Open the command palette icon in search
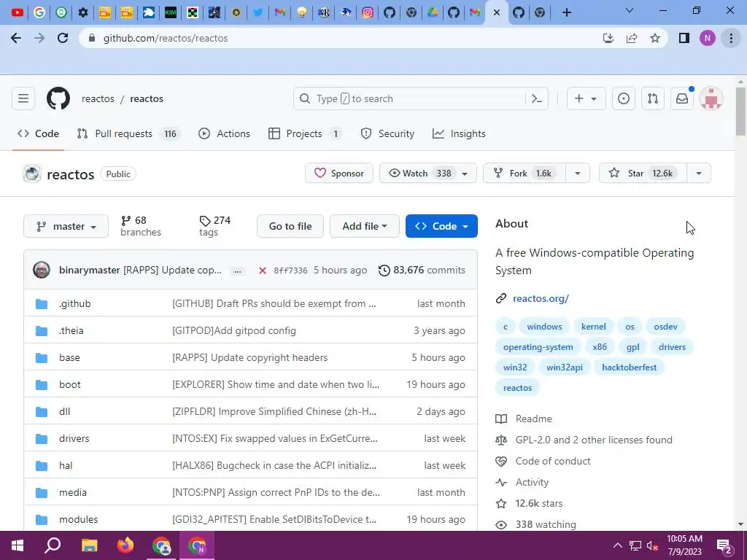747x560 pixels. [x=537, y=98]
